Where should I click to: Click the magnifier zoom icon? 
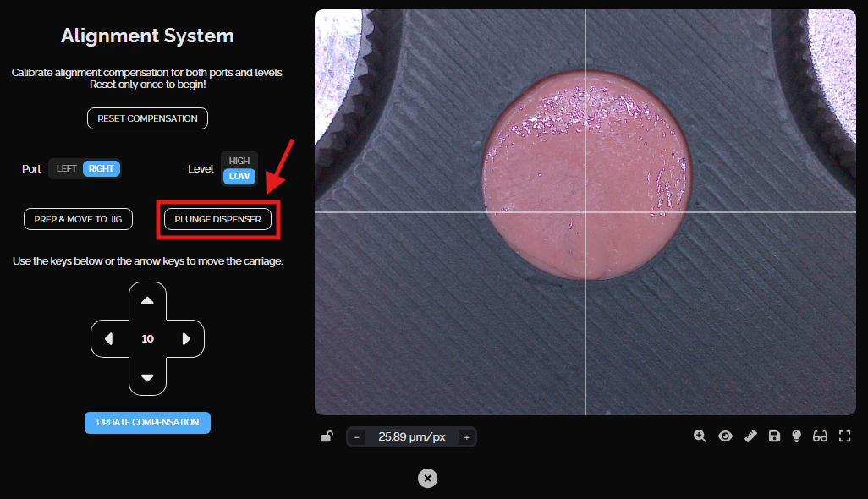tap(700, 436)
